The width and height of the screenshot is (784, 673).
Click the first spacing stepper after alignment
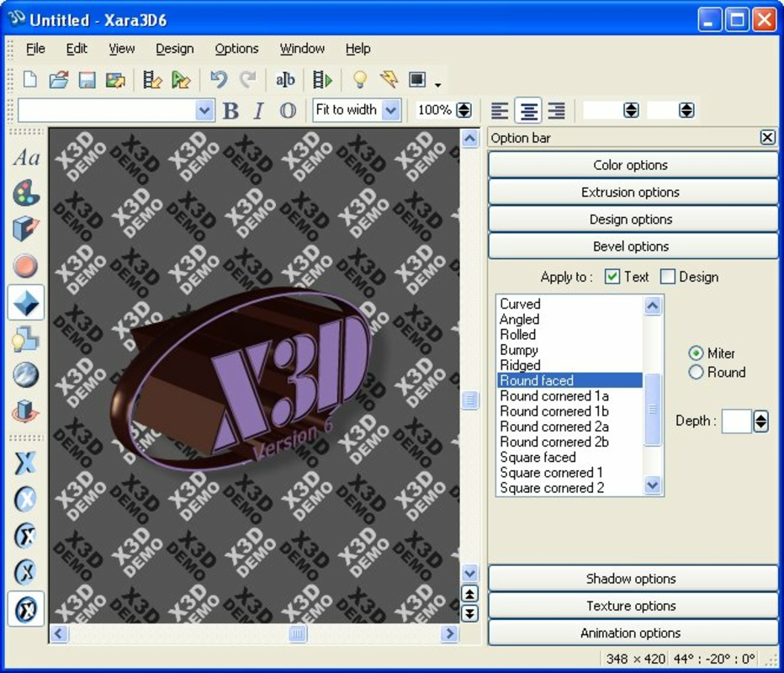(x=632, y=110)
